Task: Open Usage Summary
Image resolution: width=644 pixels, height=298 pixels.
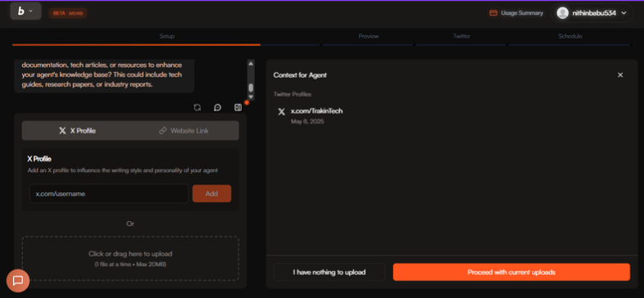Action: (516, 13)
